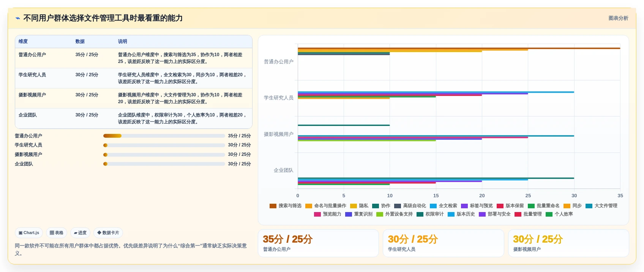Toggle the 版本保留 legend series

pyautogui.click(x=510, y=206)
